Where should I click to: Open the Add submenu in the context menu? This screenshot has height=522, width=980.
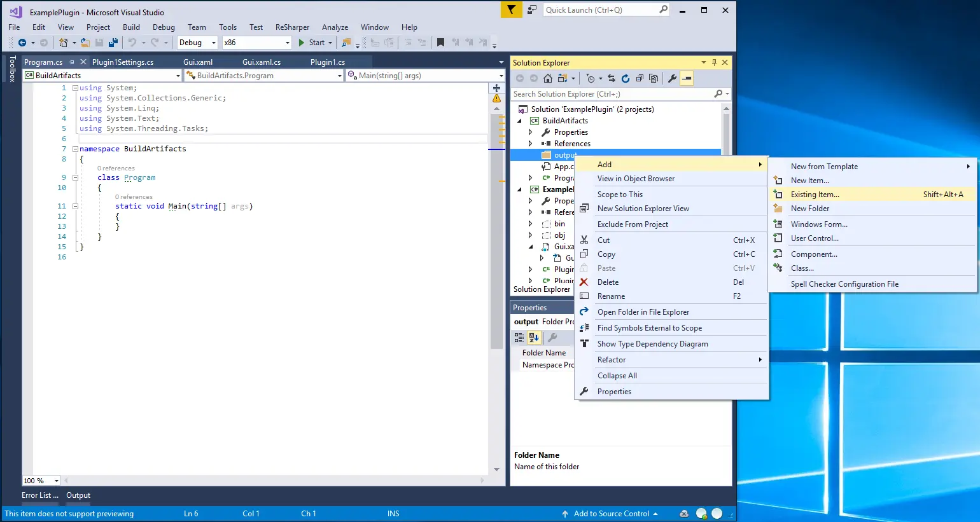click(x=671, y=164)
